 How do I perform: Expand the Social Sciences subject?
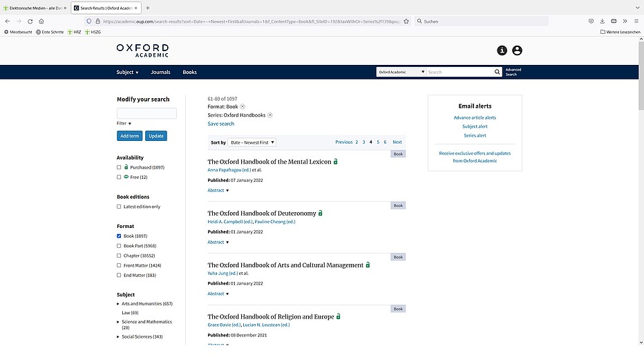point(118,337)
